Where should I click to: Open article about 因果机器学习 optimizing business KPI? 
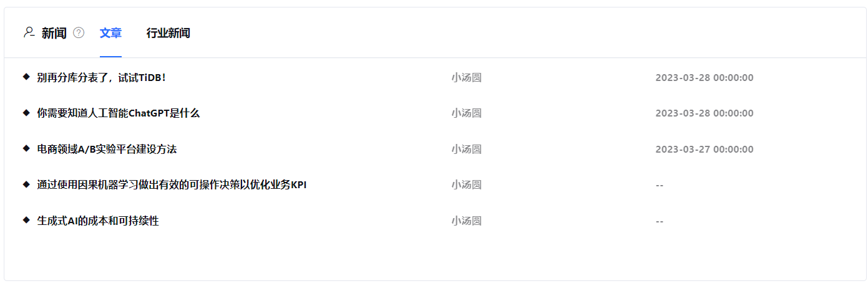coord(172,185)
